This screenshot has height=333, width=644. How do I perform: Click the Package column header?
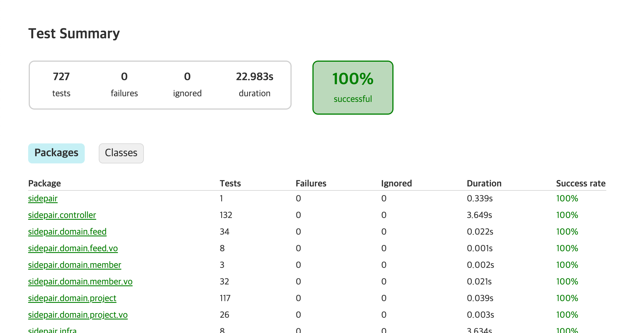point(44,183)
